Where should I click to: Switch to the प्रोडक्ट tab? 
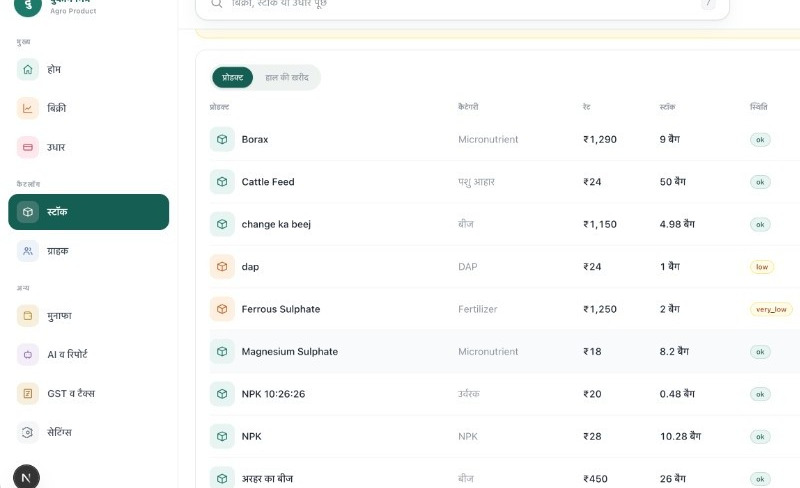click(x=233, y=78)
